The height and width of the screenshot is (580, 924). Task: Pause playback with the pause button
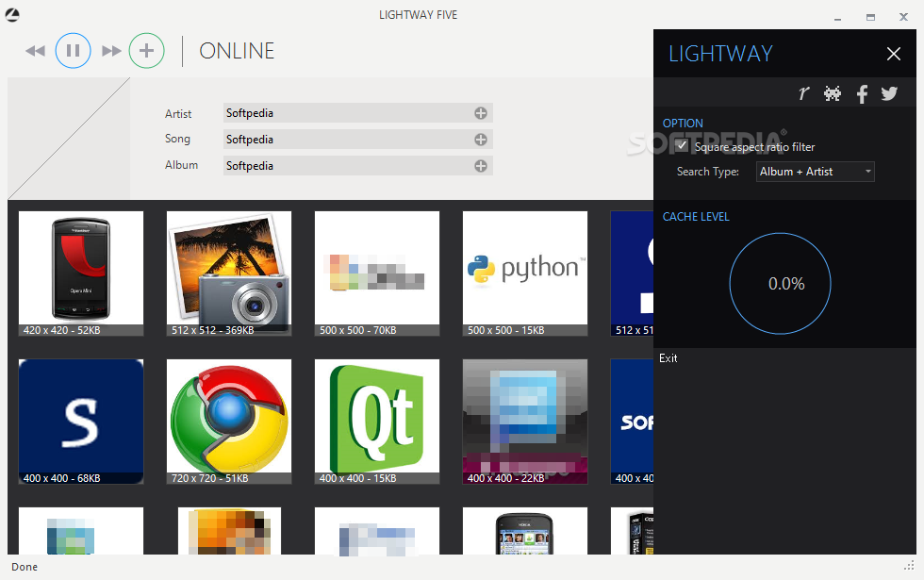click(x=74, y=51)
